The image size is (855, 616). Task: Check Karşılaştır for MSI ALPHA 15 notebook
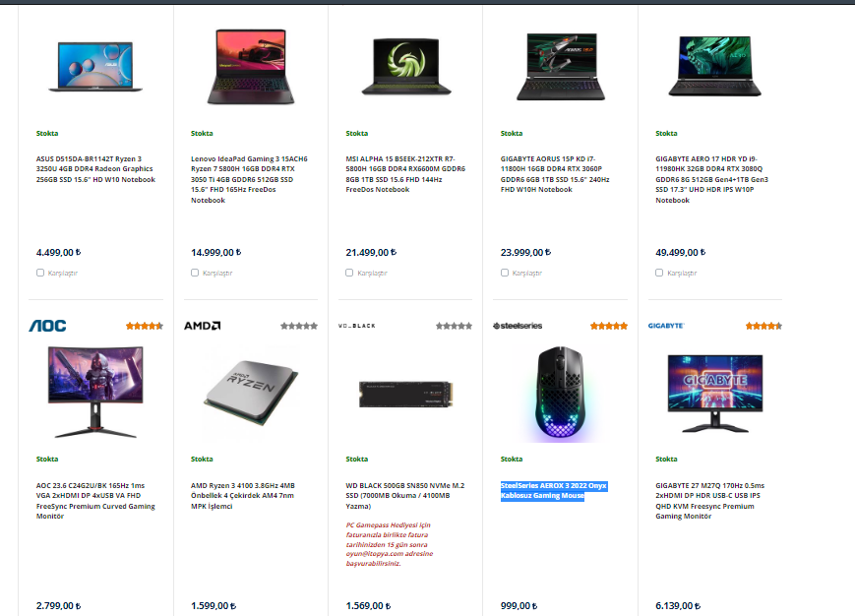click(x=349, y=273)
